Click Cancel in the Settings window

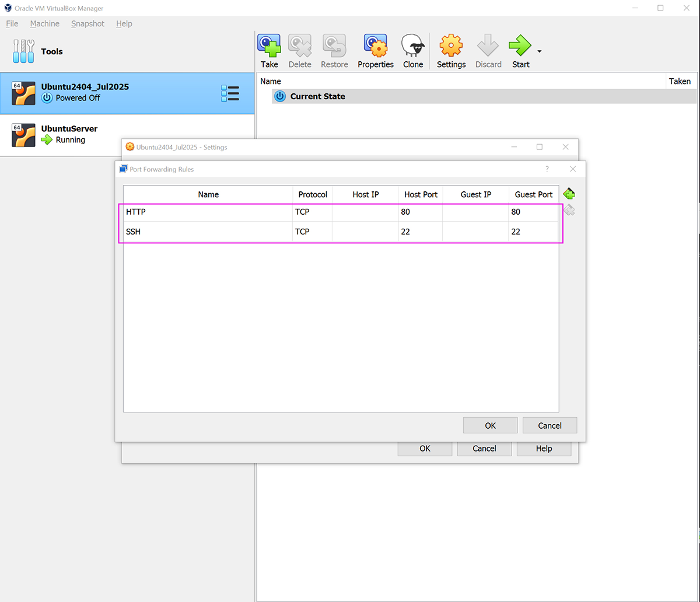coord(484,449)
